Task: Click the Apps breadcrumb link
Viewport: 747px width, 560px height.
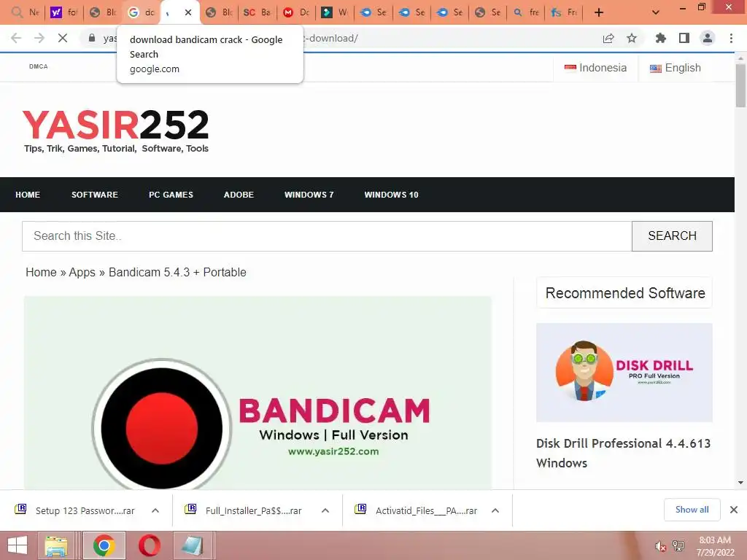Action: (x=82, y=273)
